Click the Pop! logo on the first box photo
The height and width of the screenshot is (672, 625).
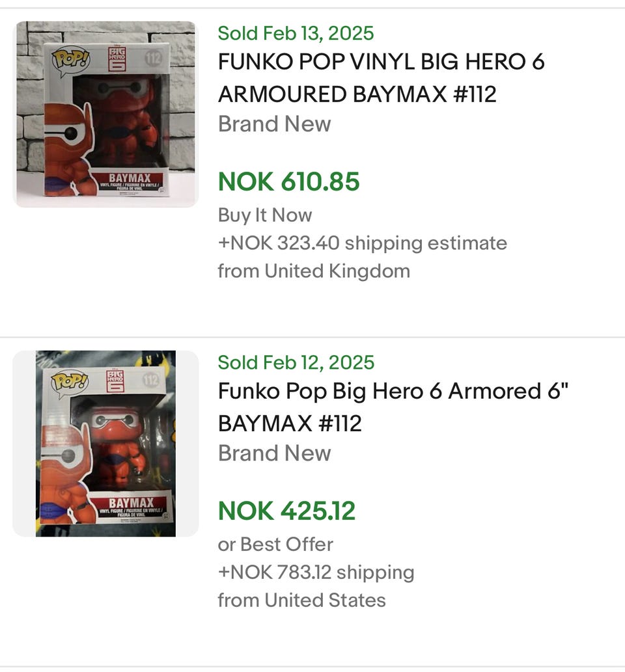pos(70,60)
